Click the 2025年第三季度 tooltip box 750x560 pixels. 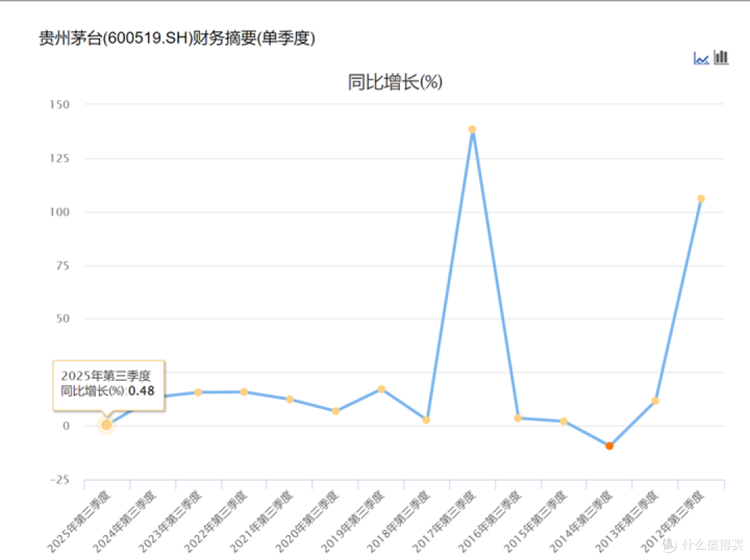point(108,384)
